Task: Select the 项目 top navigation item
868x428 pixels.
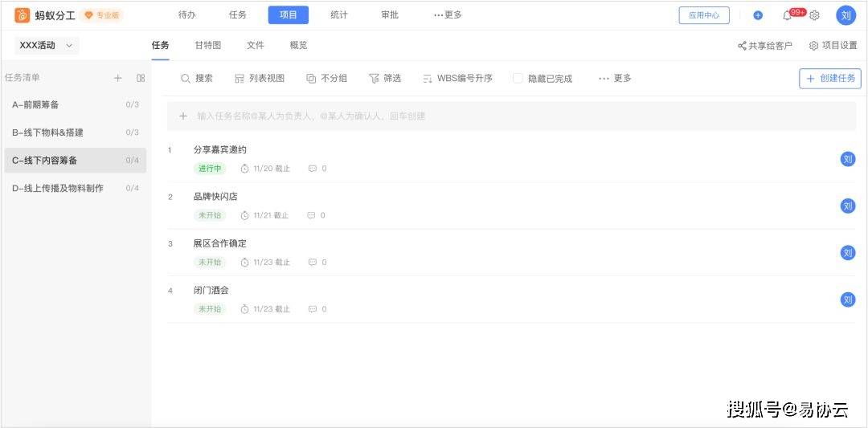Action: pos(289,15)
